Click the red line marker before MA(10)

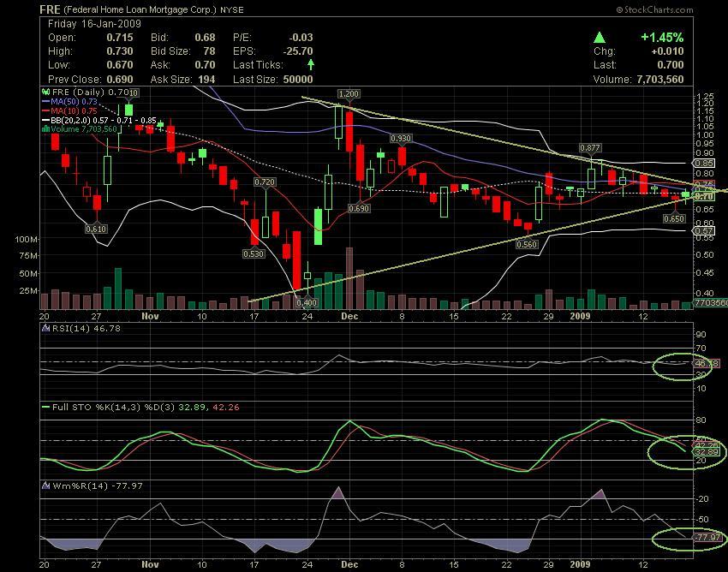(46, 111)
